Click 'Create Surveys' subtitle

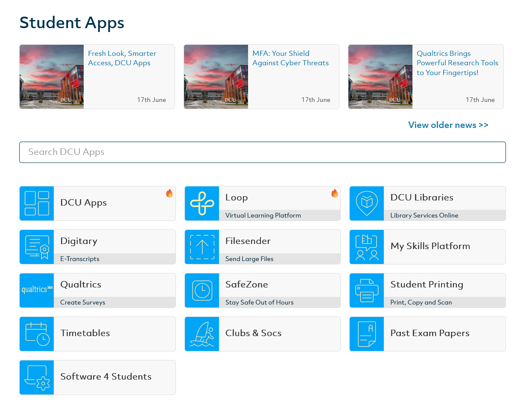pyautogui.click(x=83, y=302)
